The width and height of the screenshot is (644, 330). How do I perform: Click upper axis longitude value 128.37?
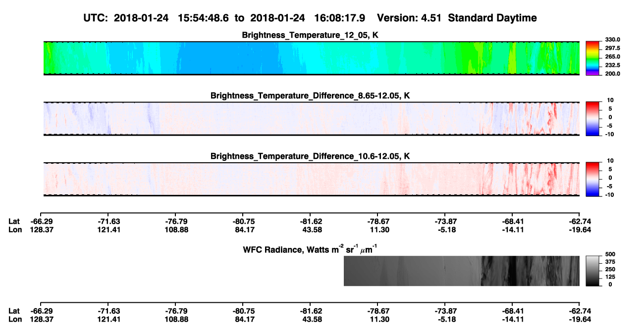point(41,230)
